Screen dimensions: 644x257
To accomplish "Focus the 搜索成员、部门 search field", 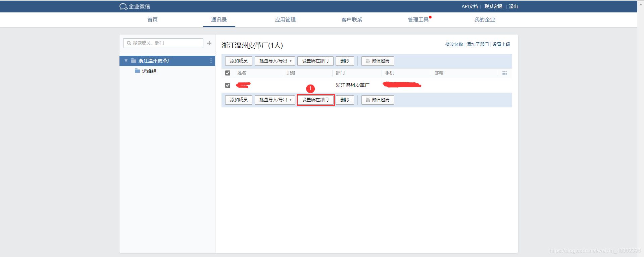I will (163, 43).
